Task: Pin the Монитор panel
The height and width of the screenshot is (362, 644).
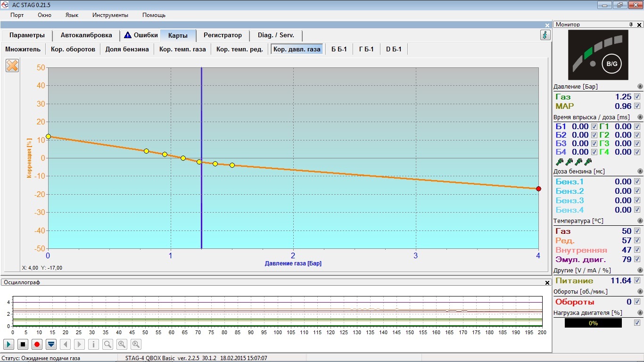Action: [x=631, y=25]
